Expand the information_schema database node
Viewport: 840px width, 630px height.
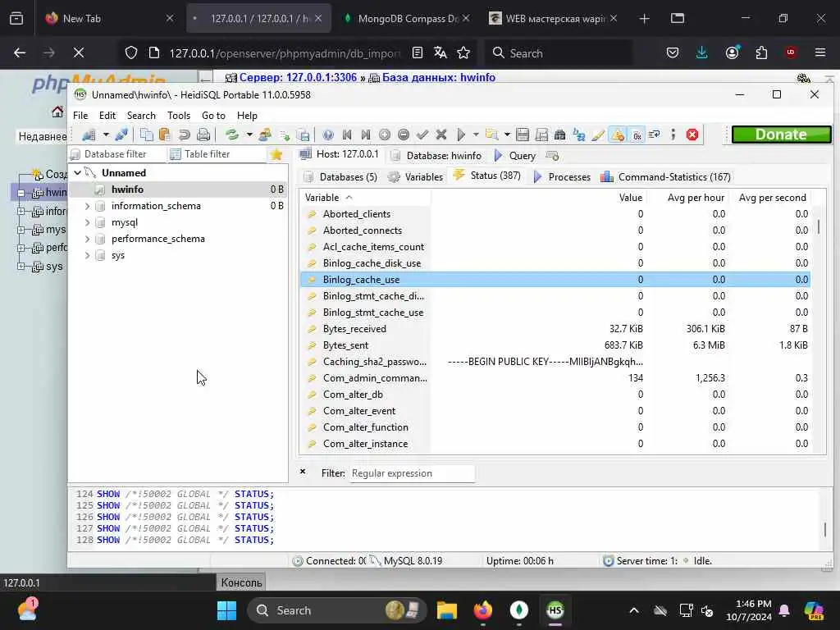87,206
